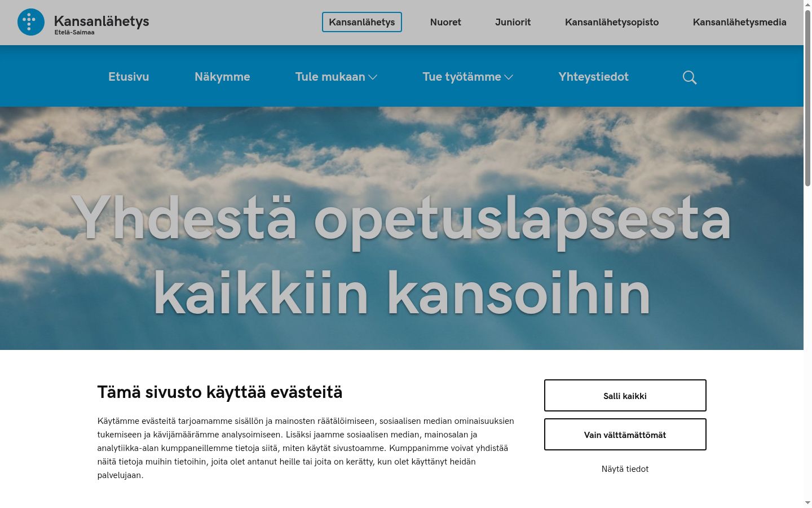The width and height of the screenshot is (812, 508).
Task: Show cookie details via Näytä tiedot
Action: click(625, 469)
